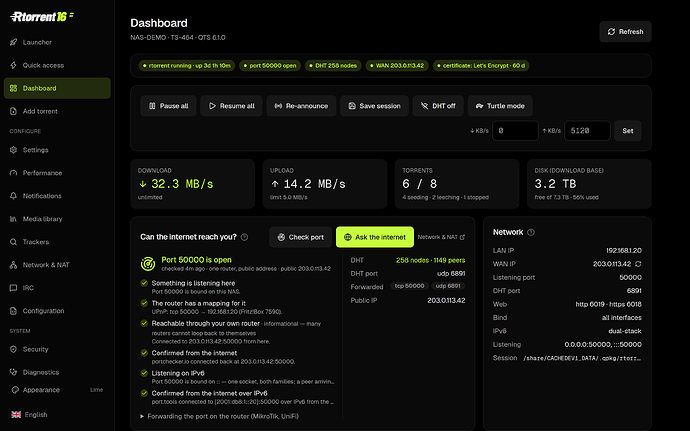Click help icon beside 'Can the internet reach you?'
The height and width of the screenshot is (431, 690).
pos(245,237)
